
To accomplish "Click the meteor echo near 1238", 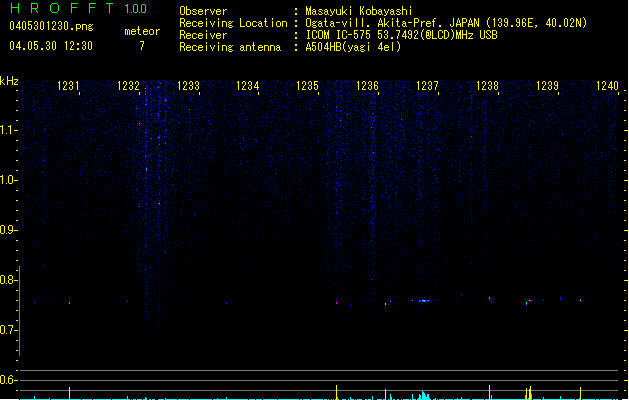I will 490,298.
